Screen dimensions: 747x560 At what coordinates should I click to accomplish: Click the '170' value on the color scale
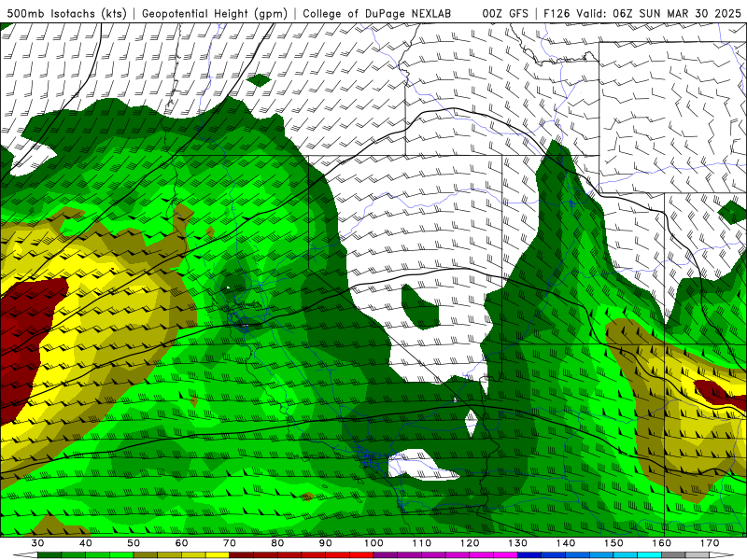710,543
